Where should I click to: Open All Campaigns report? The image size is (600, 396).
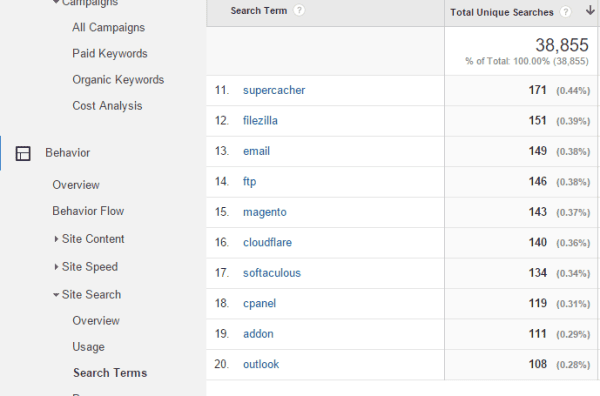click(x=109, y=28)
